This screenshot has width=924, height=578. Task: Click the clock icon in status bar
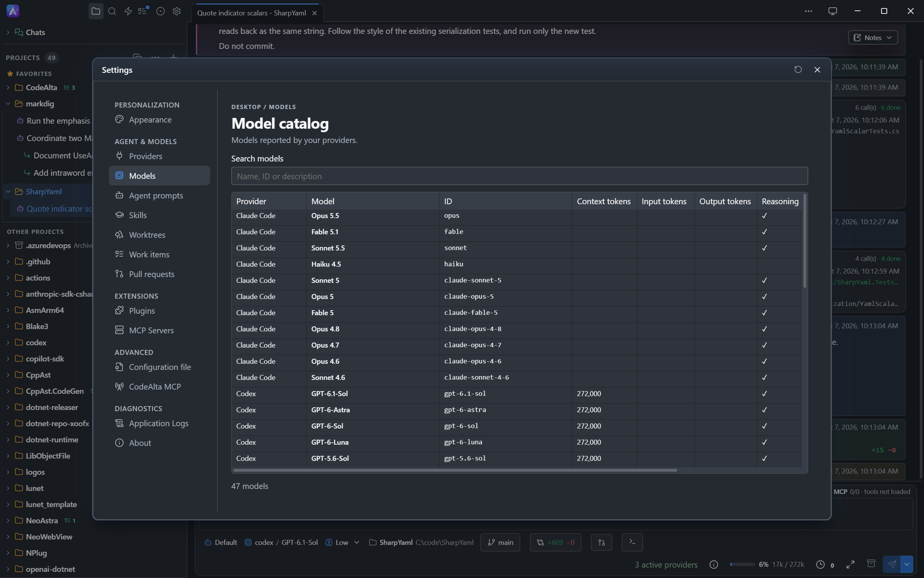point(820,565)
